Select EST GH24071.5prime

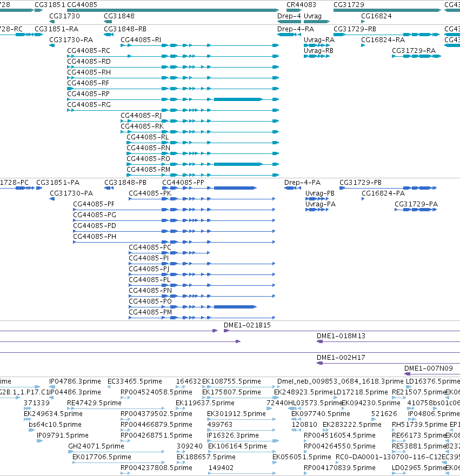(116, 452)
